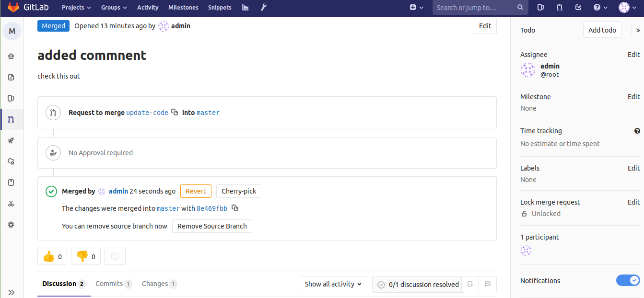The image size is (644, 298).
Task: Add thumbs up reaction
Action: pos(52,256)
